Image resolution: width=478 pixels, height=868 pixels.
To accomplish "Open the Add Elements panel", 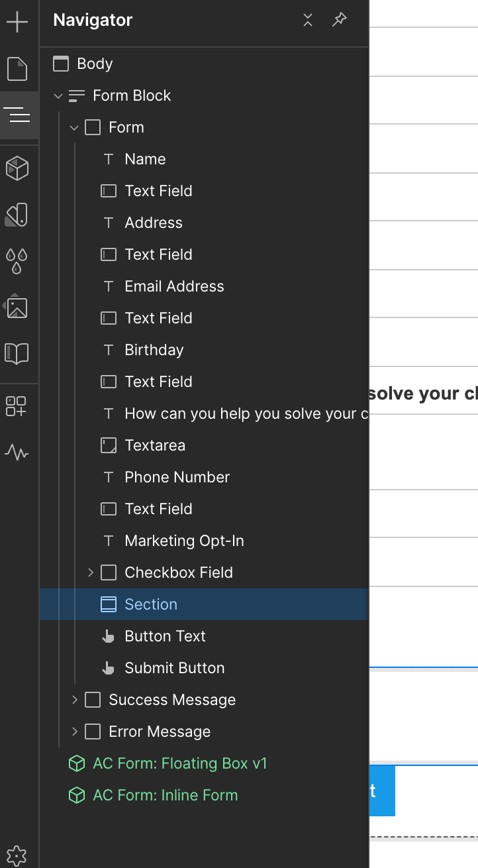I will point(18,21).
